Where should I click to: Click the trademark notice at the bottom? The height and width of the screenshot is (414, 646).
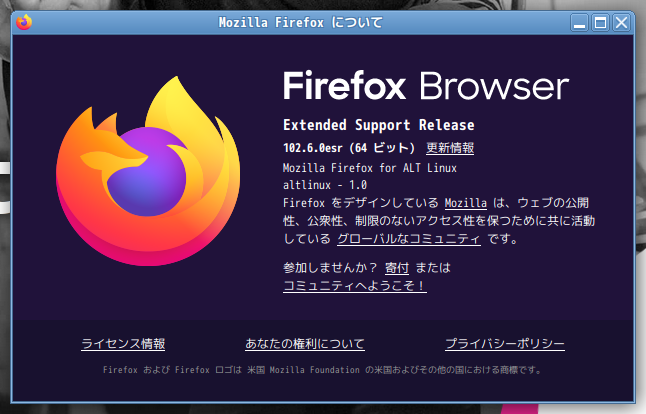322,370
